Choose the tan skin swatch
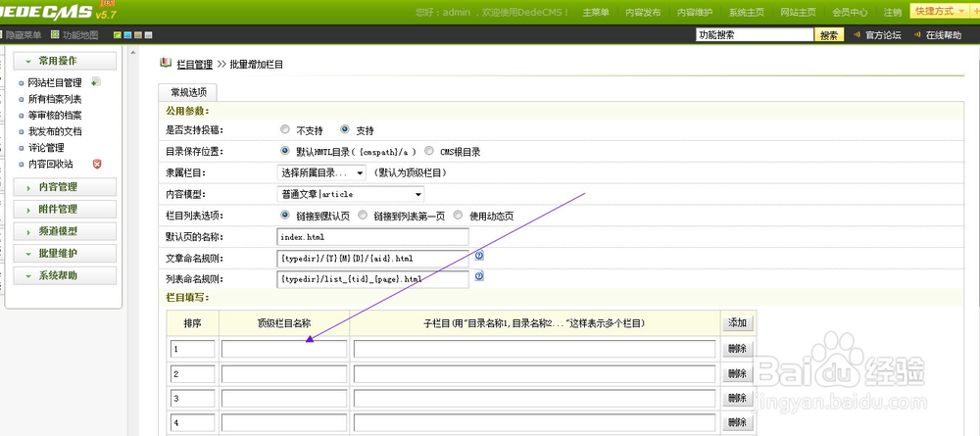Viewport: 980px width, 436px height. click(138, 35)
